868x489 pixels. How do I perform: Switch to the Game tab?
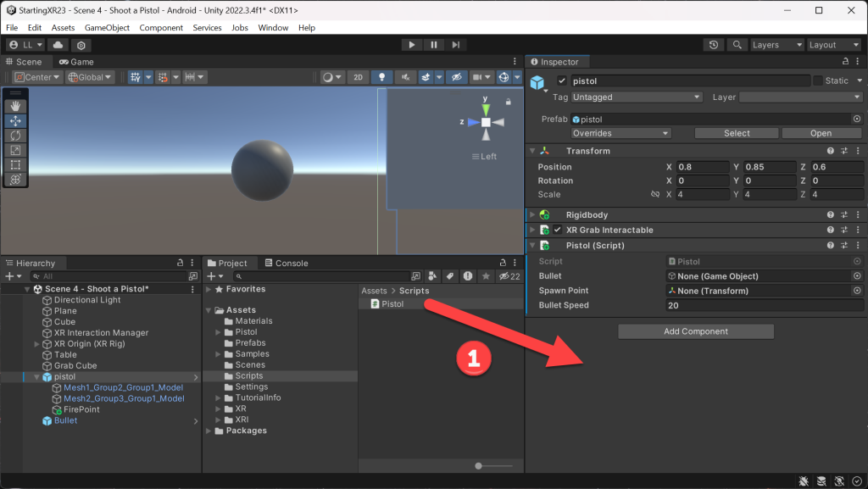click(x=76, y=62)
